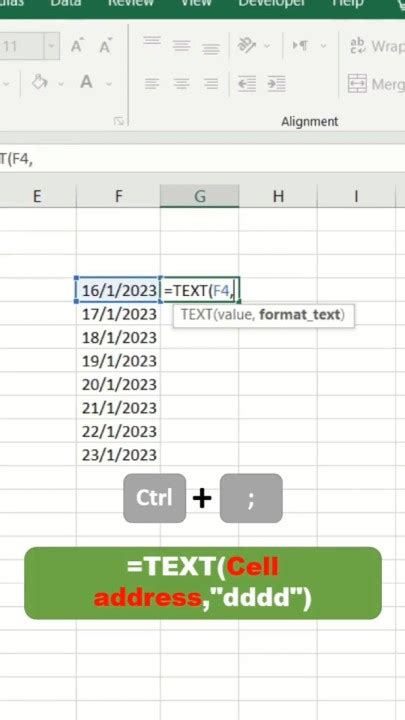Apply Middle Align to cell
This screenshot has width=405, height=720.
181,46
